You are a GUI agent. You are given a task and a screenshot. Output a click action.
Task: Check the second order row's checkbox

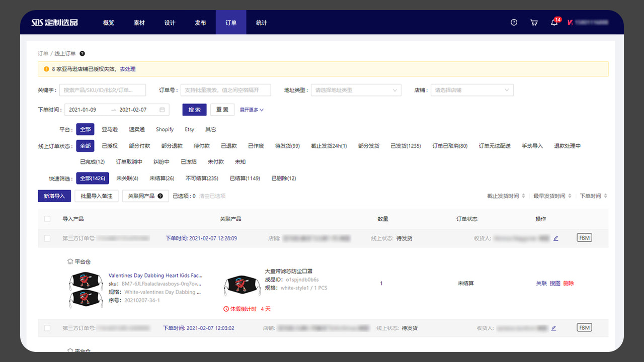coord(47,327)
